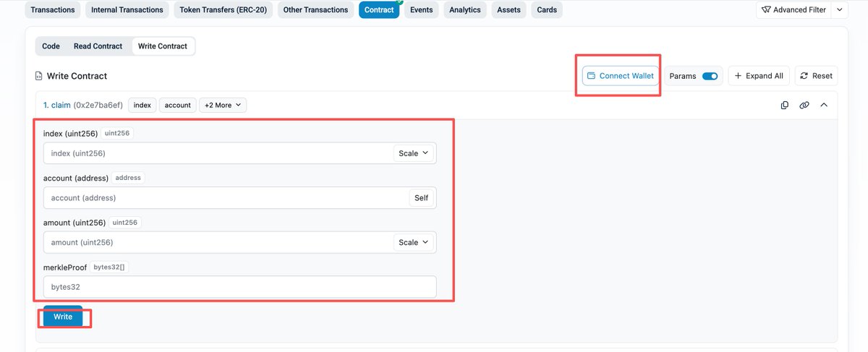Click the Self button for account
This screenshot has height=352, width=868.
(421, 198)
